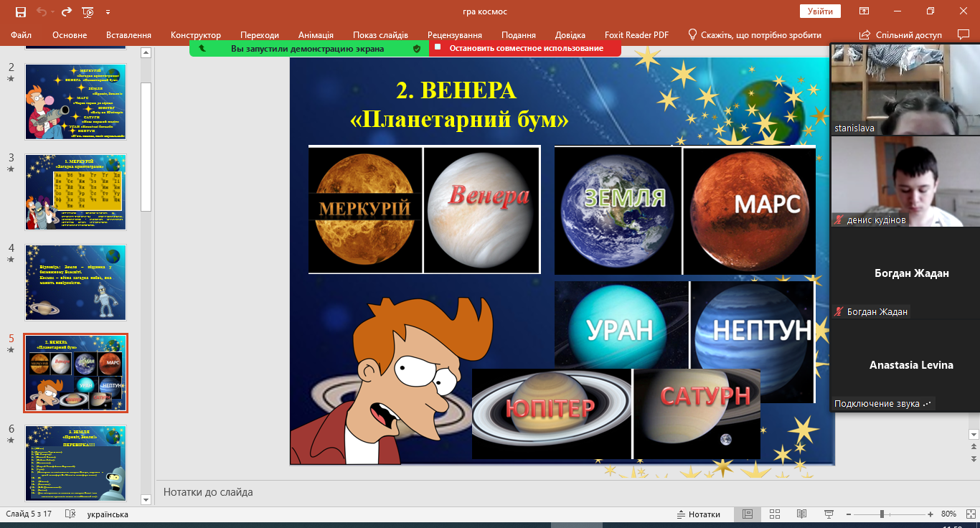Open the Анімація ribbon tab
Viewport: 980px width, 528px height.
coord(316,34)
